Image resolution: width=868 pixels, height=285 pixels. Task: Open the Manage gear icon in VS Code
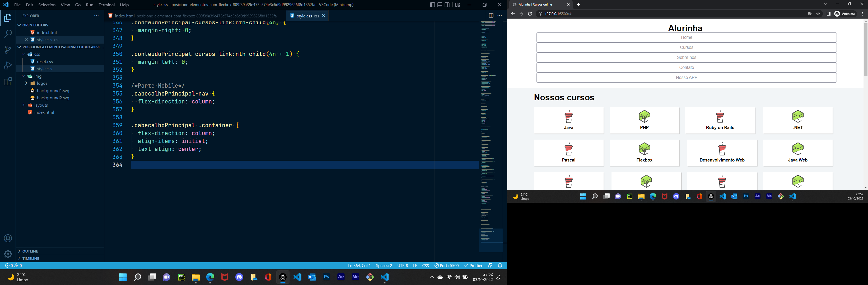coord(8,254)
